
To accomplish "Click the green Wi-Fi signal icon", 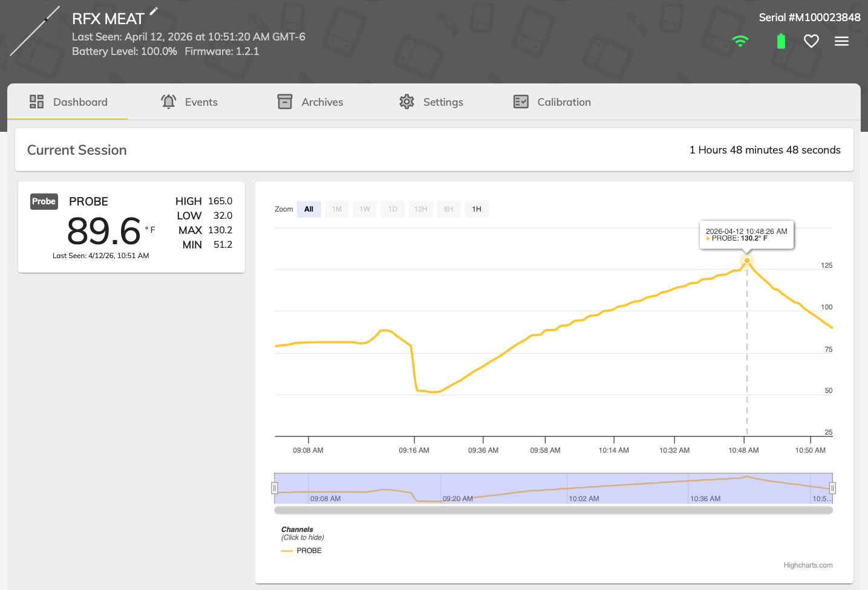I will coord(740,41).
